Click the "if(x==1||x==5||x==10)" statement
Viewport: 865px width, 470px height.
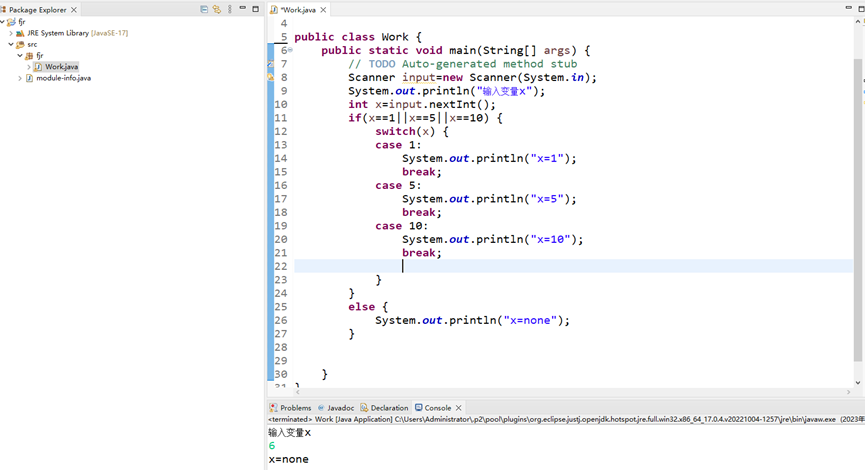coord(419,118)
